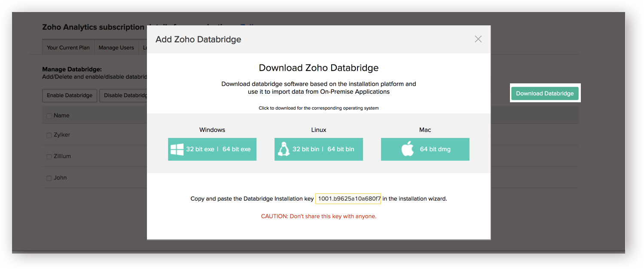Click the CAUTION warning text

(319, 216)
